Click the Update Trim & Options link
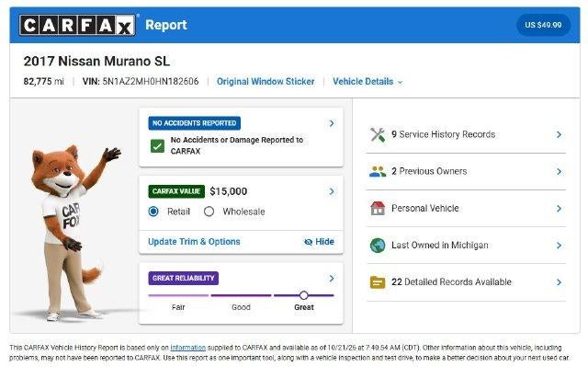 (194, 242)
